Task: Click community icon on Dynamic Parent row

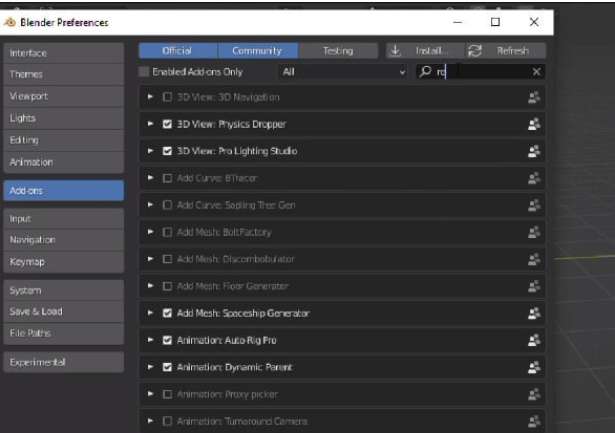Action: click(x=534, y=367)
